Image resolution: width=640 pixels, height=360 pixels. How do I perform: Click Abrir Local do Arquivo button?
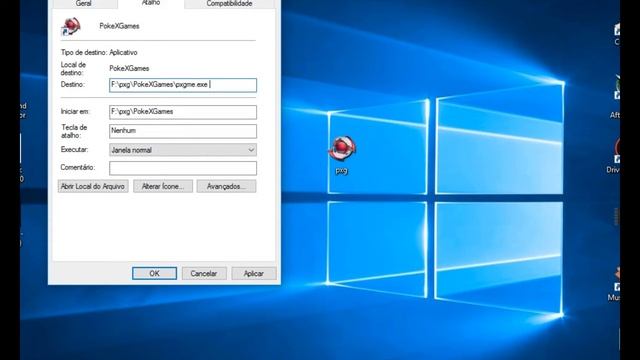pos(93,186)
